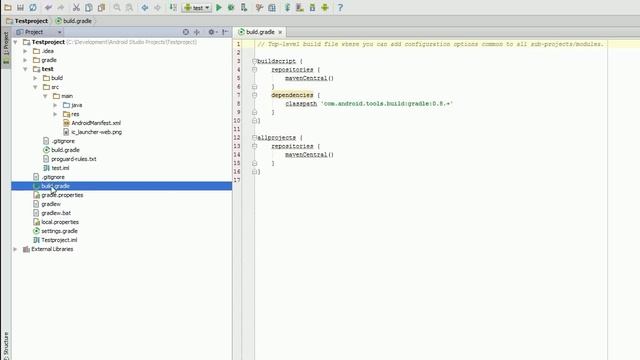Viewport: 640px width, 360px height.
Task: Click the Sync Project with Gradle icon
Action: pos(287,7)
